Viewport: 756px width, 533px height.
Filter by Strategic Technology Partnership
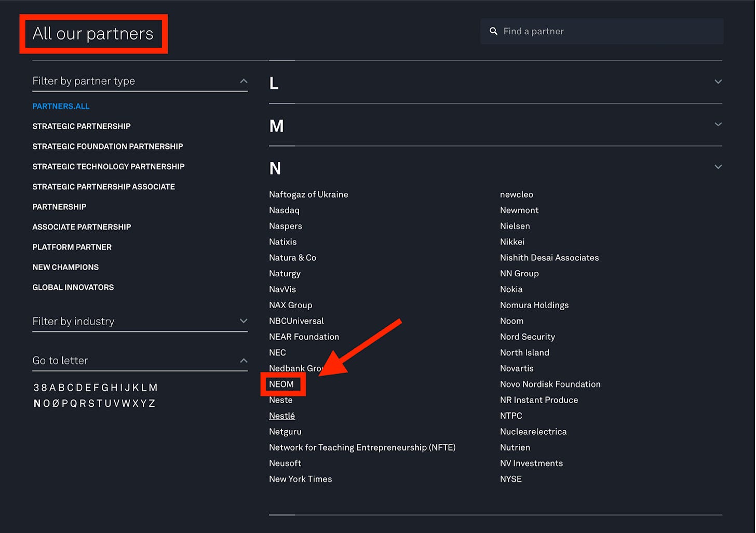(109, 167)
